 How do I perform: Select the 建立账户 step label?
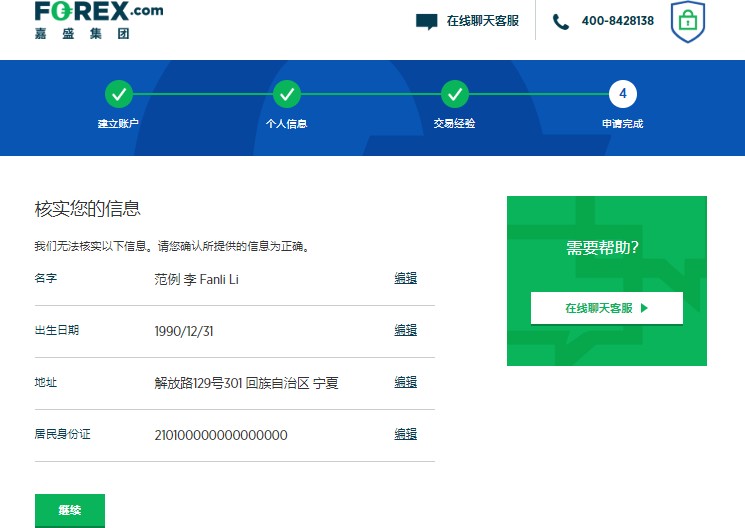coord(118,124)
